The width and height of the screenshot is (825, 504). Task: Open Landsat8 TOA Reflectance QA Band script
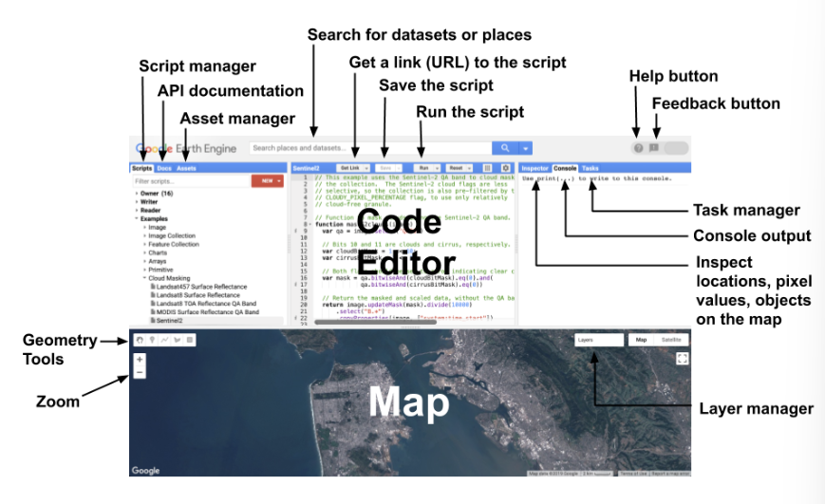click(206, 304)
